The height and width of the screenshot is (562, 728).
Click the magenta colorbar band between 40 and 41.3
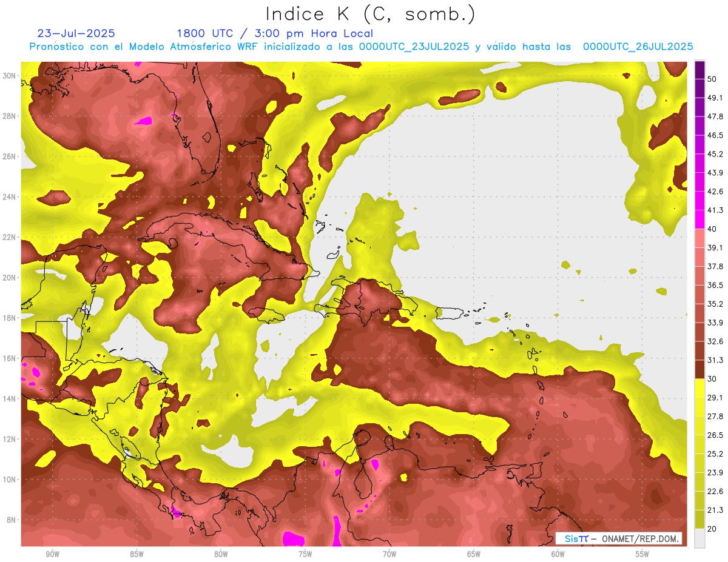tap(700, 219)
